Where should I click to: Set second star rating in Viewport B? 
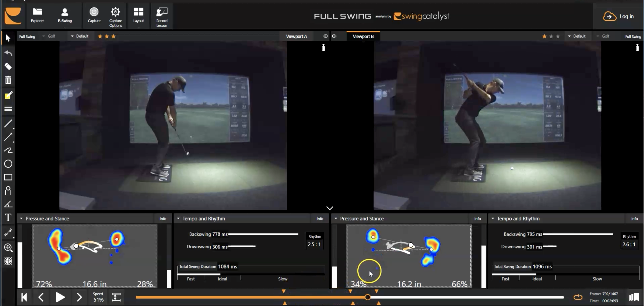tap(551, 36)
